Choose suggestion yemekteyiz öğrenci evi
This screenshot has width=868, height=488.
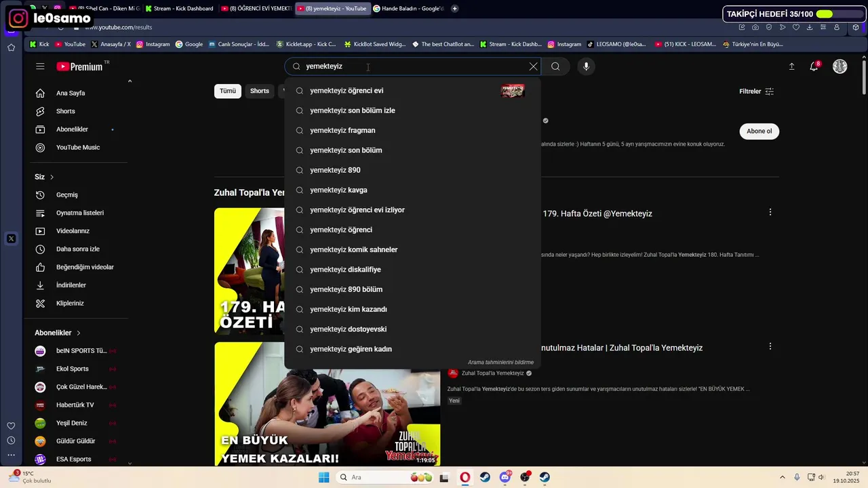pos(412,91)
